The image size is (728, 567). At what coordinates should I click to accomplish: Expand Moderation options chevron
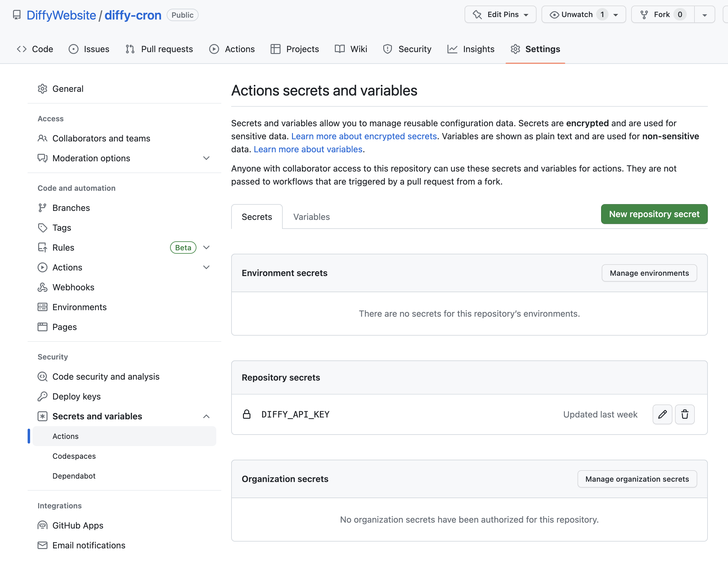click(206, 158)
